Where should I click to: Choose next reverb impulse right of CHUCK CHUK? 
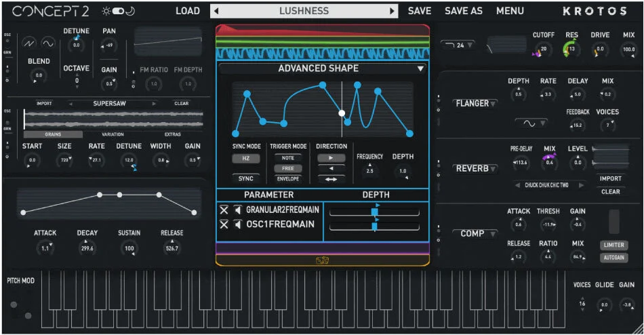[581, 185]
